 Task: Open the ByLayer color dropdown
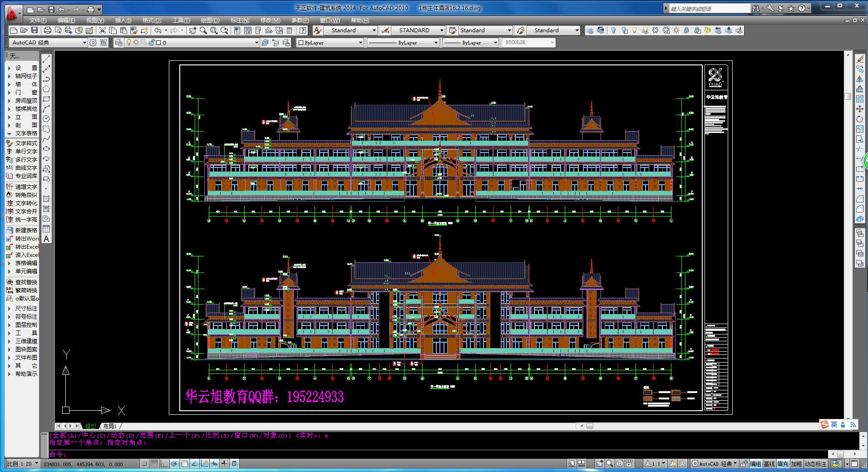pyautogui.click(x=330, y=43)
